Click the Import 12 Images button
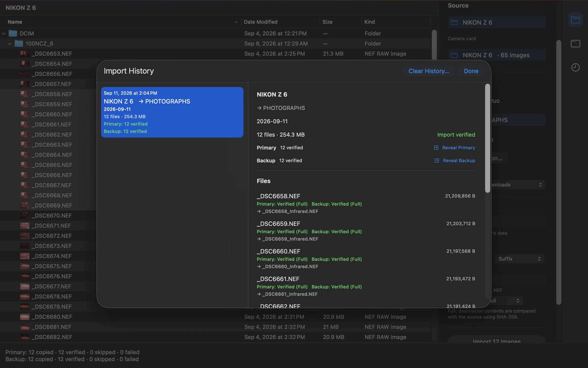 [497, 340]
